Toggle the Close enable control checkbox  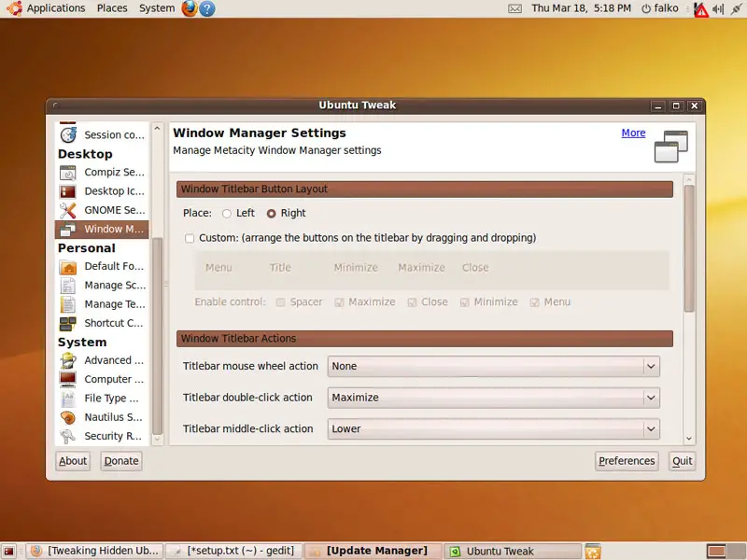[x=412, y=302]
